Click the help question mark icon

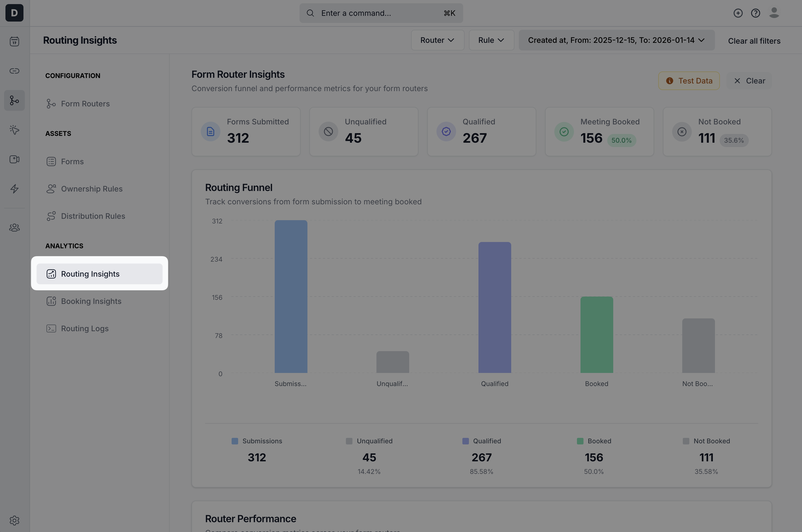coord(756,13)
